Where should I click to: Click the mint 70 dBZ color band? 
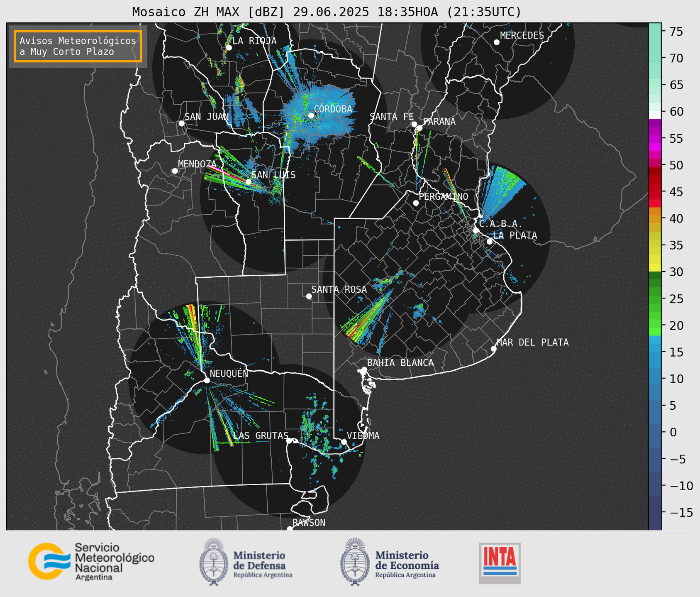tap(655, 58)
